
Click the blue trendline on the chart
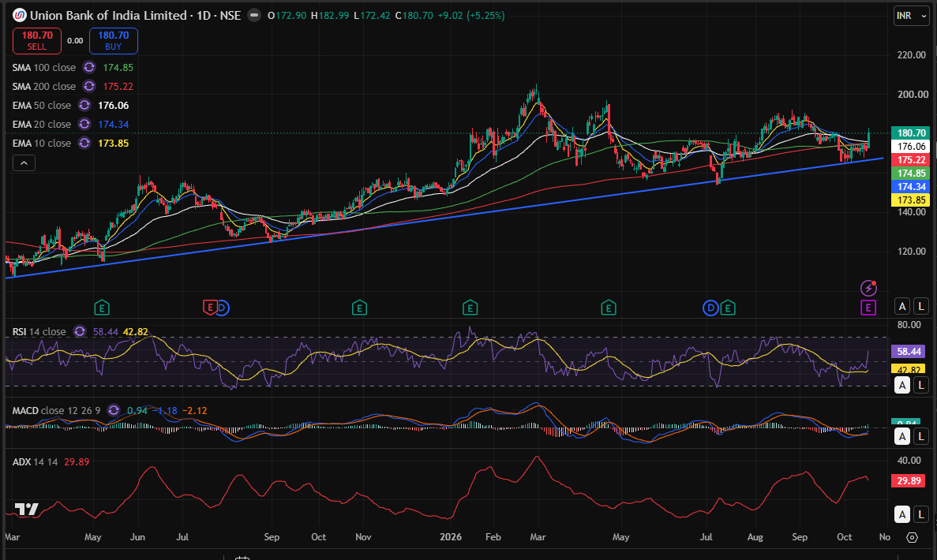pos(444,218)
